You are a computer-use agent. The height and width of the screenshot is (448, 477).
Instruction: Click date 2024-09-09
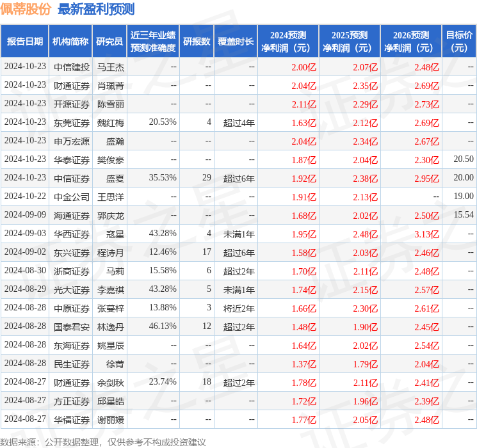tap(25, 215)
